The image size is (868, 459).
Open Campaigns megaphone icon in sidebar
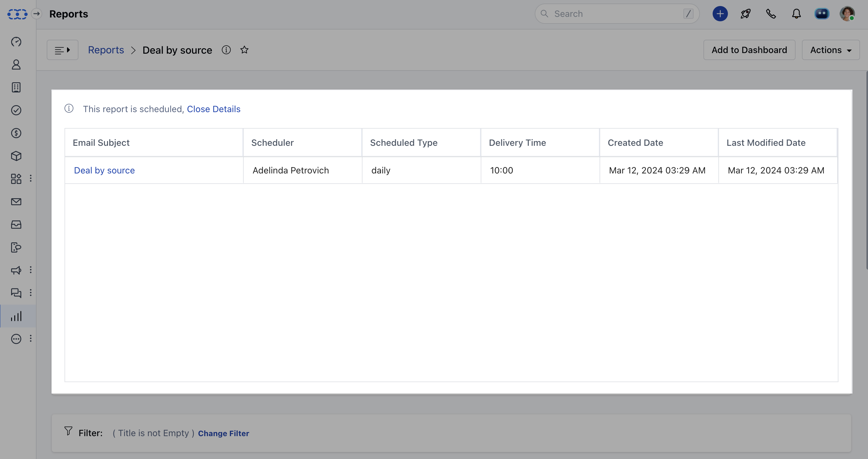point(16,270)
